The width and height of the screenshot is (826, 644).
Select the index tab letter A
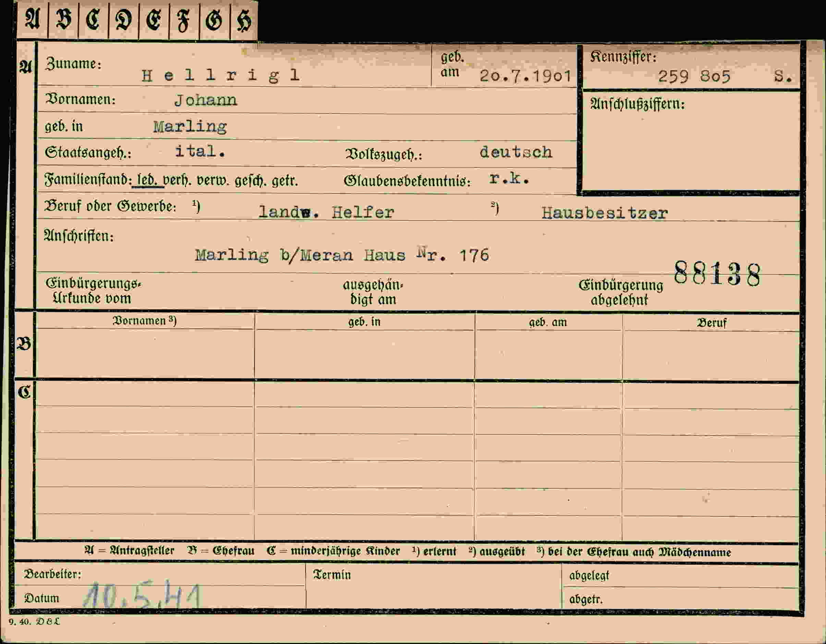pos(33,19)
